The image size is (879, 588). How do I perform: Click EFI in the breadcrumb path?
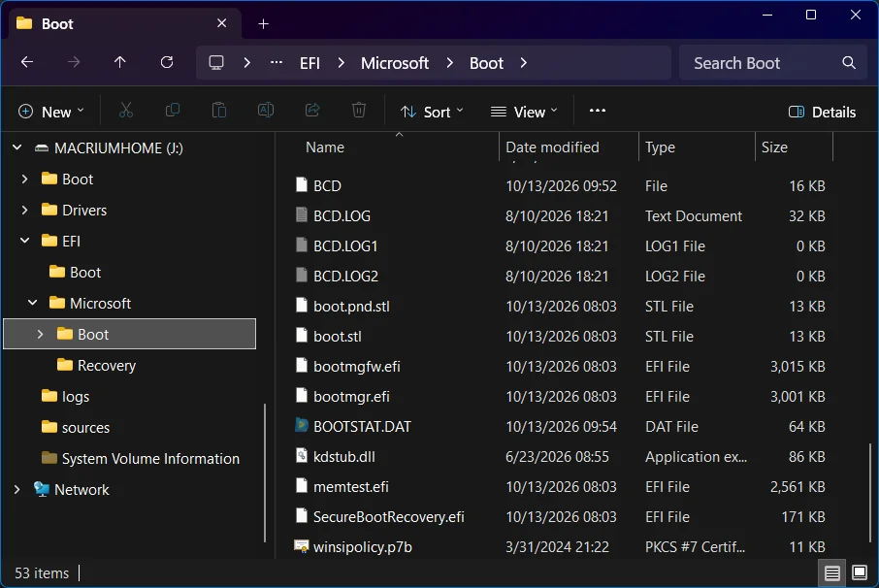pos(310,63)
